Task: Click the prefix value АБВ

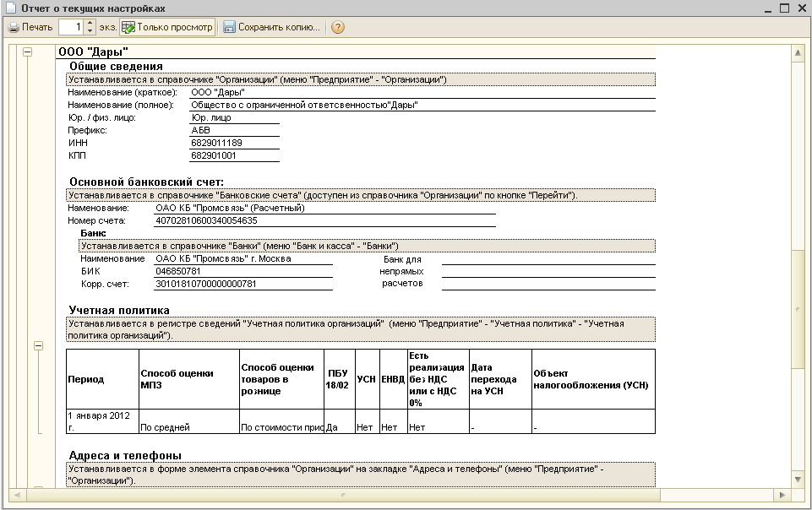Action: (200, 130)
